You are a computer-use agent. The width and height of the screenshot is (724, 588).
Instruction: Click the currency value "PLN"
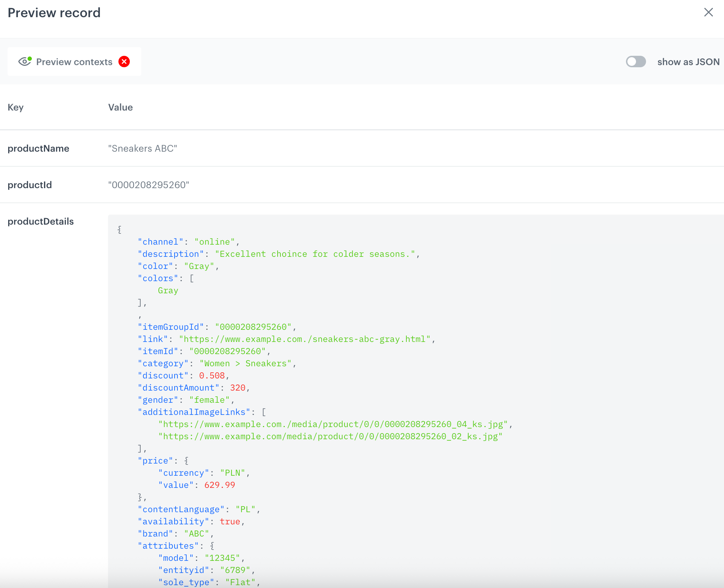pos(233,473)
